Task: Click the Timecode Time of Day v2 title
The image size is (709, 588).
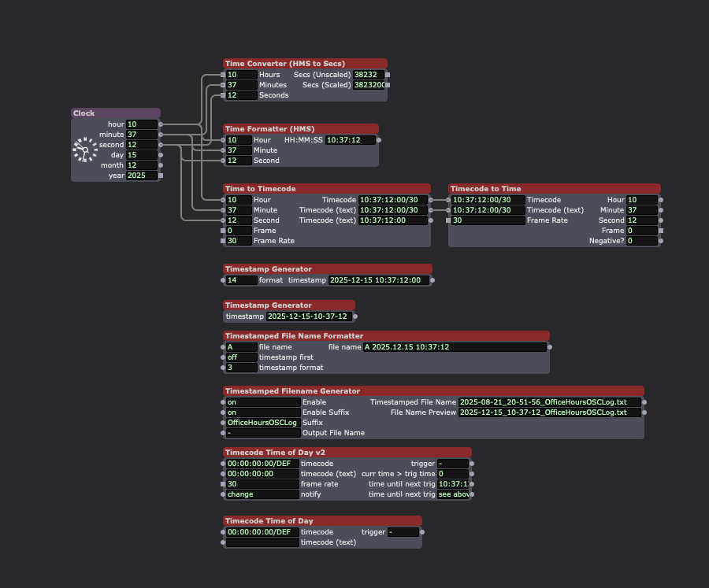Action: pyautogui.click(x=347, y=453)
